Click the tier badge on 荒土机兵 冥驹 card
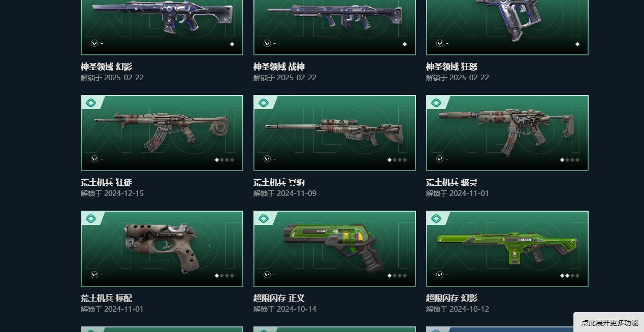 tap(264, 103)
